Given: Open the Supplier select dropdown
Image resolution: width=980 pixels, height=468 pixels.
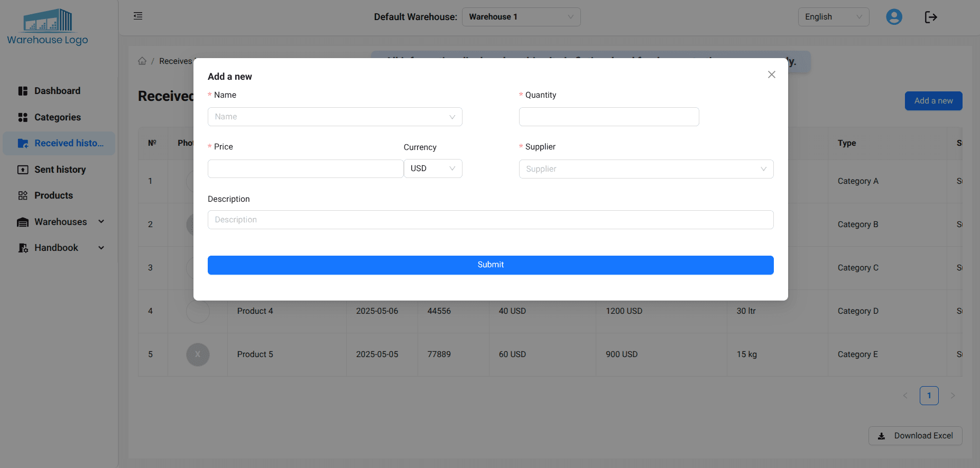Looking at the screenshot, I should click(646, 169).
